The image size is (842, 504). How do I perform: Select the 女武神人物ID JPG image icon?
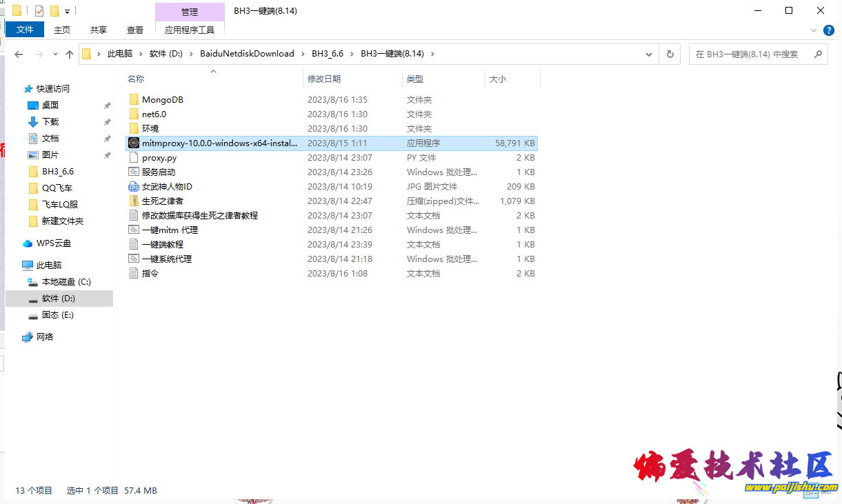(134, 187)
